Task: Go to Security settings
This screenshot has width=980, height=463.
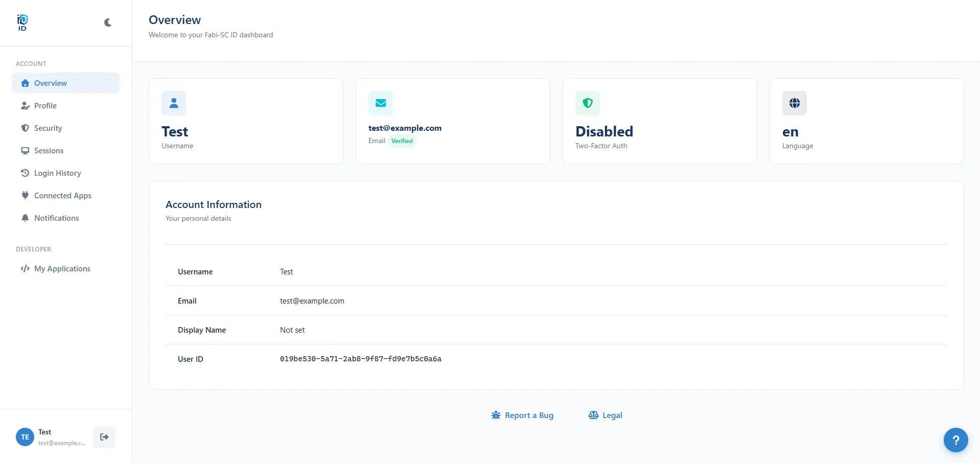Action: point(48,128)
